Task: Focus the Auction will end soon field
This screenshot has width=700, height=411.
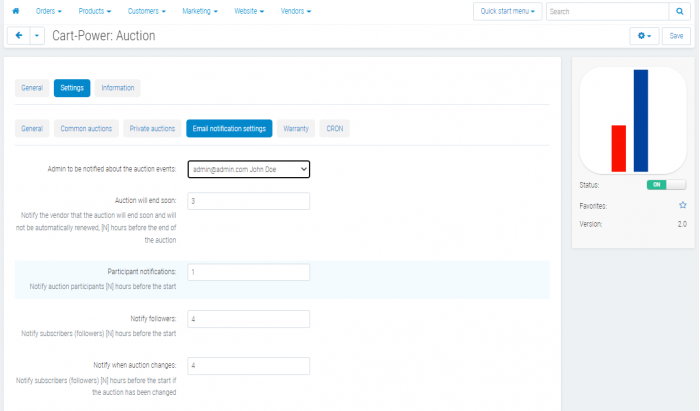Action: (x=249, y=201)
